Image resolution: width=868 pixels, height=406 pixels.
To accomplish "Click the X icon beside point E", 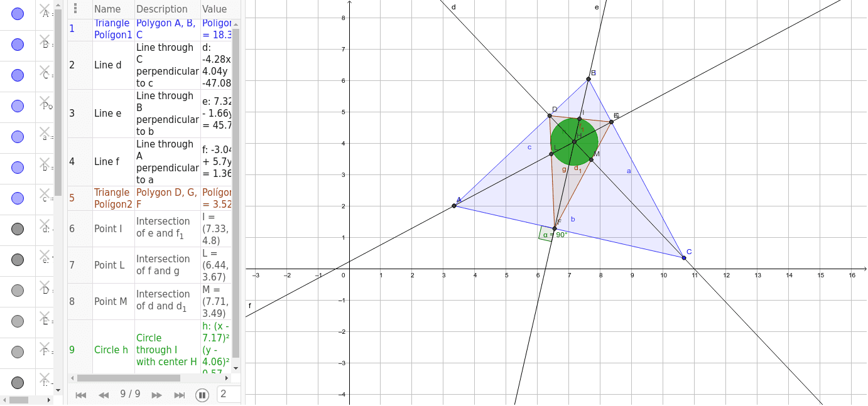I will (45, 317).
